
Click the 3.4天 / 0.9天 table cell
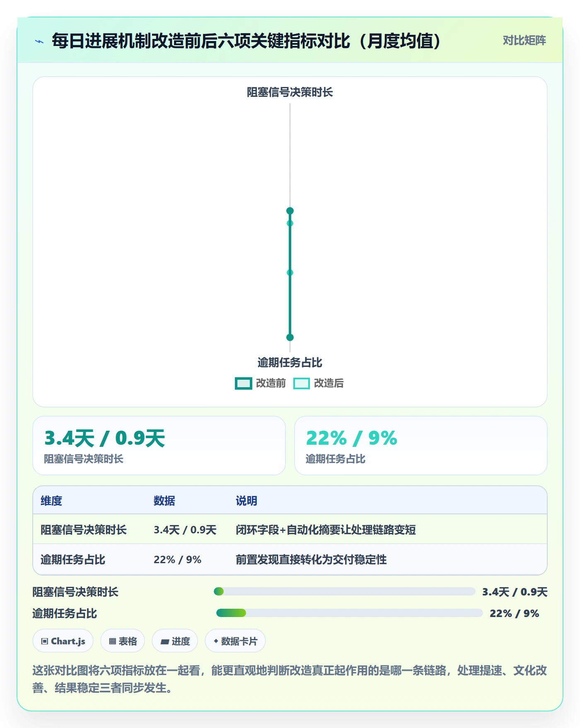click(x=185, y=530)
